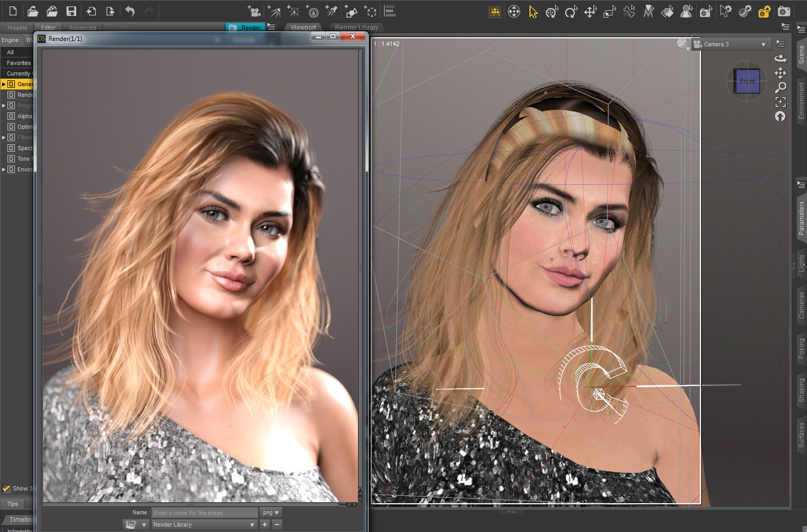Open the Tips tab
Screen dimensions: 807x532
(x=13, y=504)
